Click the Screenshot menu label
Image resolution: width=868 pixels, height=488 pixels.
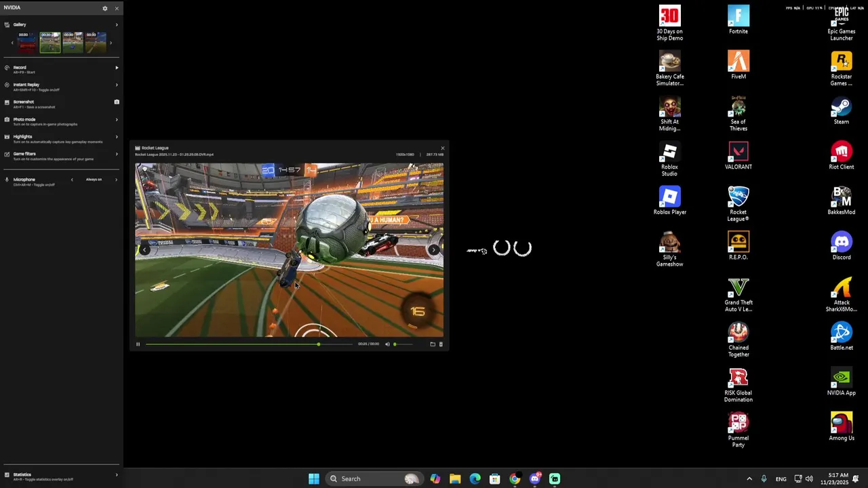pyautogui.click(x=24, y=102)
